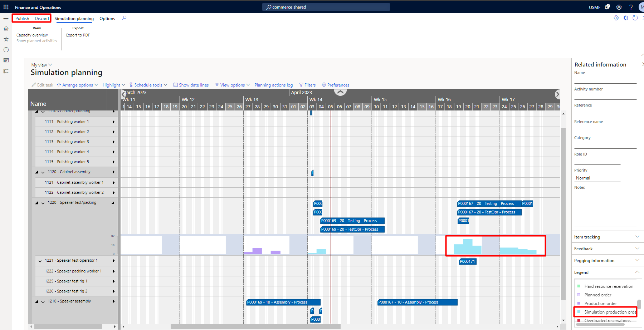Open the app launcher waffle icon

(6, 7)
